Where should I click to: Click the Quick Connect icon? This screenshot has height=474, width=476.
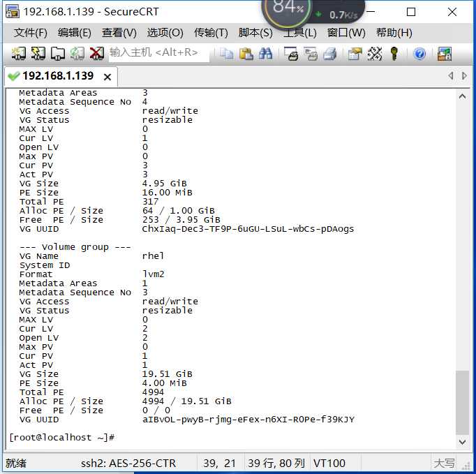38,54
